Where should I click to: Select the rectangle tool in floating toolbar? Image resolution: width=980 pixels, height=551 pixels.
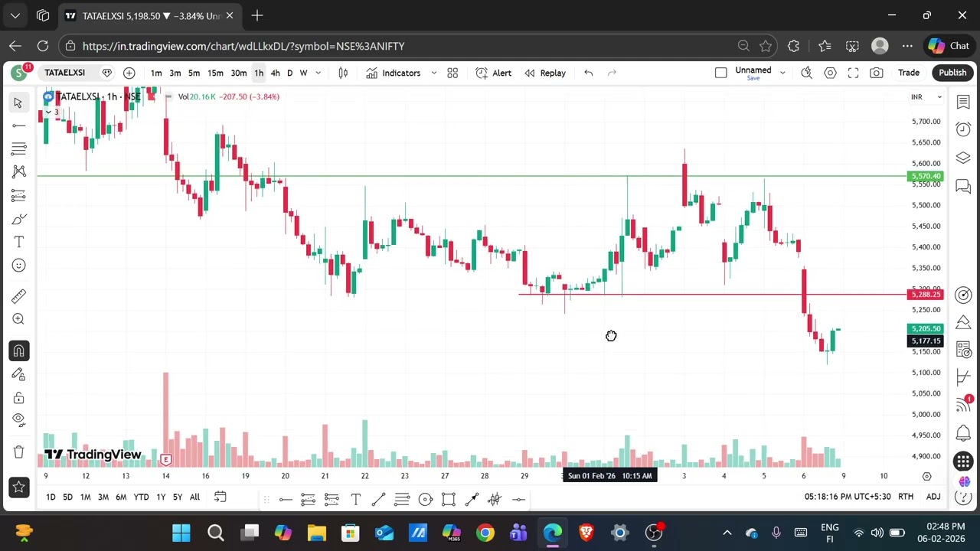pyautogui.click(x=449, y=500)
